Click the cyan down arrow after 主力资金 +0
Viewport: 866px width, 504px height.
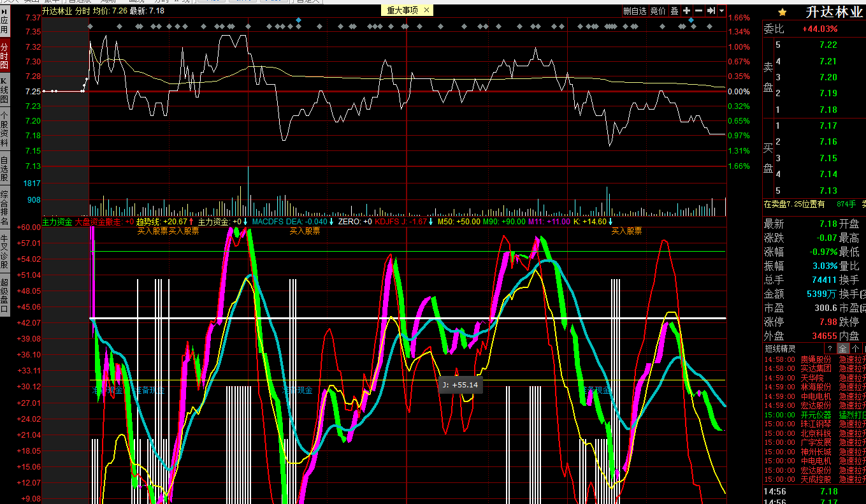click(x=245, y=222)
